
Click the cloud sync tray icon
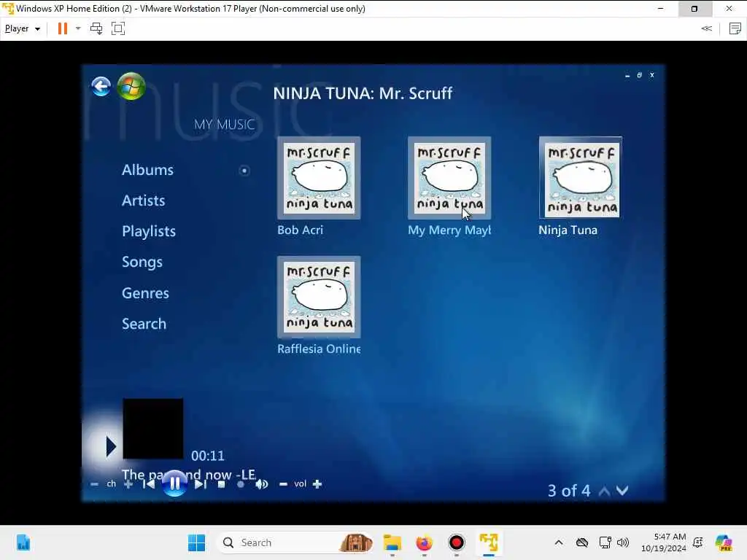(x=581, y=542)
